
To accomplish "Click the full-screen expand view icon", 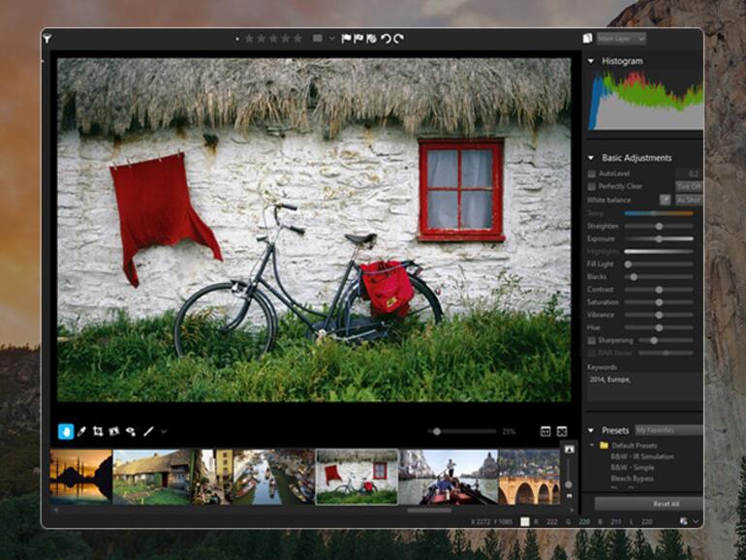I will 562,431.
